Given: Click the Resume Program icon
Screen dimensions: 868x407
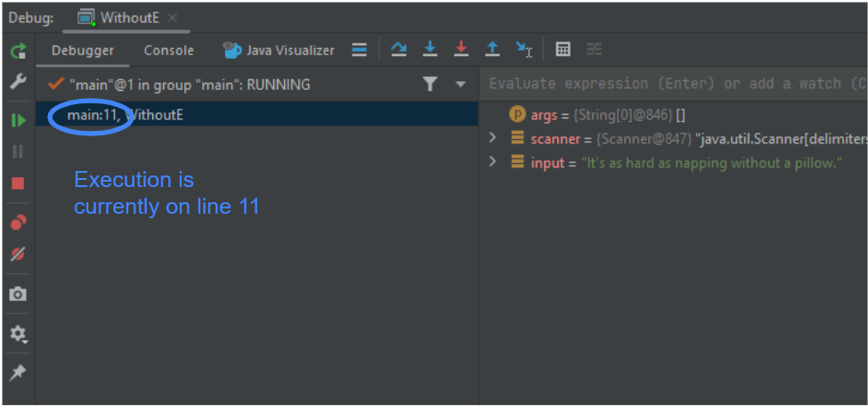Looking at the screenshot, I should point(18,120).
